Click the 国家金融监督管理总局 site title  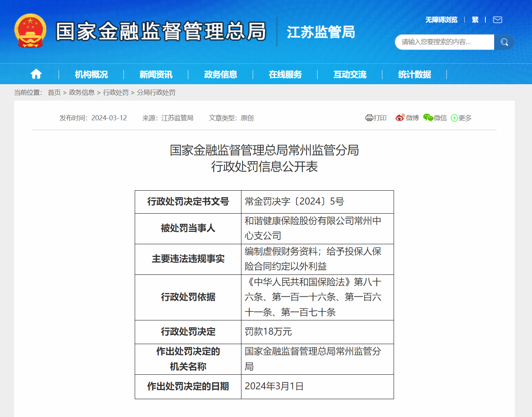[161, 31]
